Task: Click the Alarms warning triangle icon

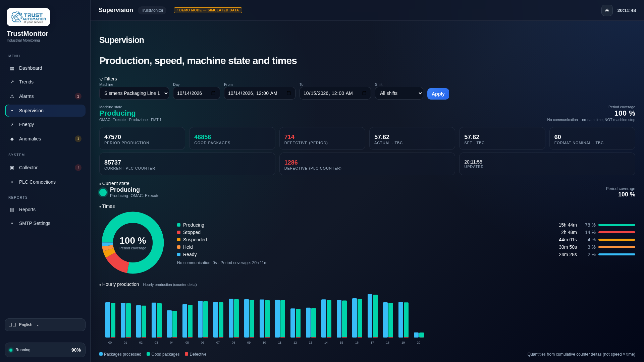Action: [12, 97]
